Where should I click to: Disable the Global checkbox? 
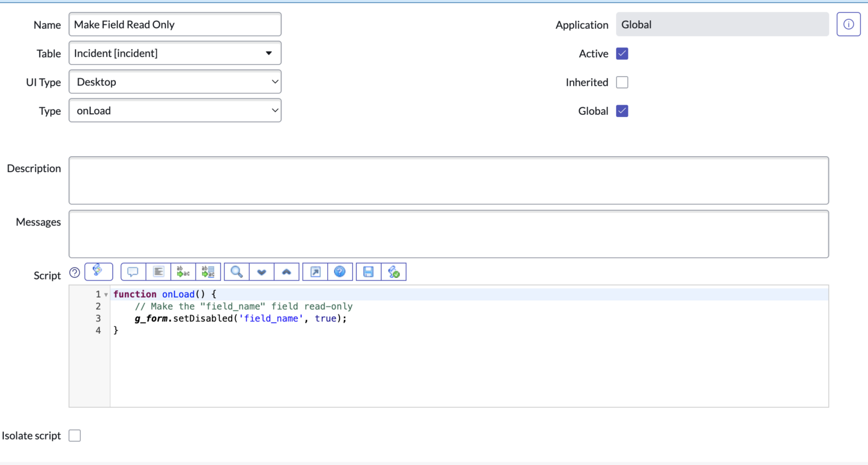(x=622, y=111)
